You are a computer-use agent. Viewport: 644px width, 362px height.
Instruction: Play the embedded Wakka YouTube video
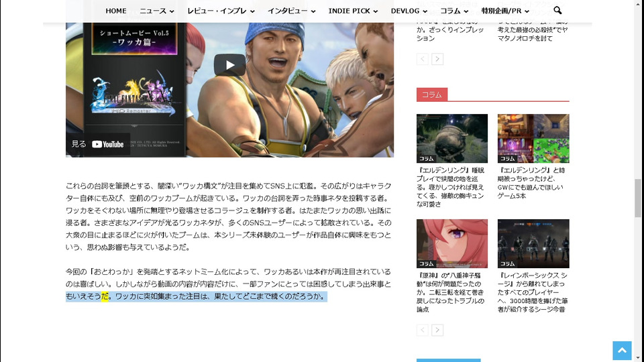pyautogui.click(x=229, y=65)
